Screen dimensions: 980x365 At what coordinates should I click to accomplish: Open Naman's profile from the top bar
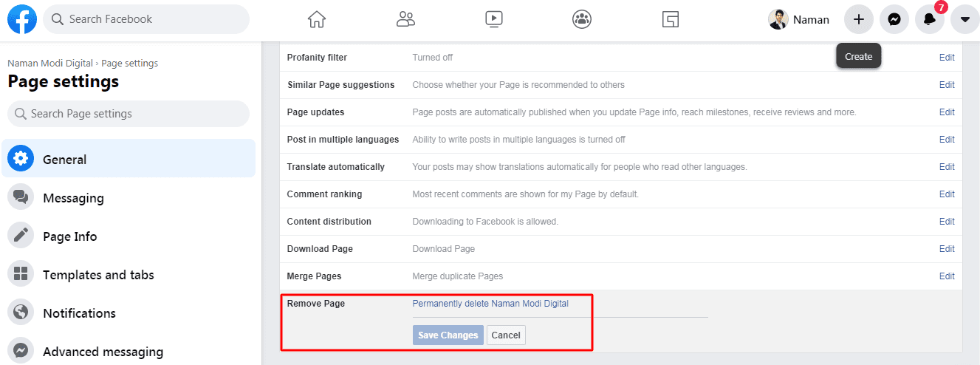[x=799, y=20]
